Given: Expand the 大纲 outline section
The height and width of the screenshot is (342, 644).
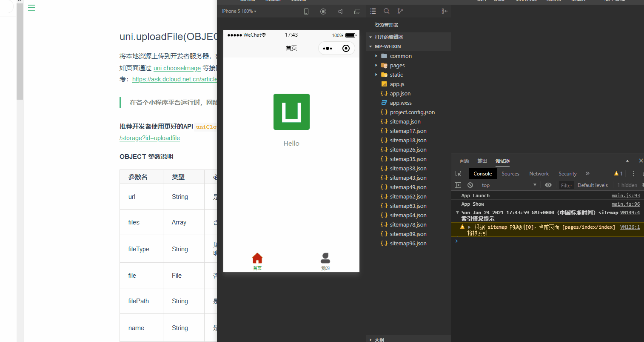Looking at the screenshot, I should coord(408,339).
